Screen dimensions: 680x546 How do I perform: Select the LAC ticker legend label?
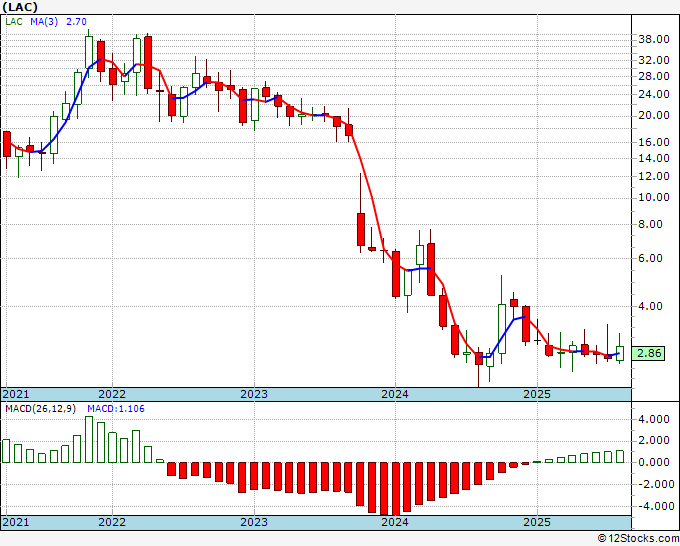pos(14,22)
